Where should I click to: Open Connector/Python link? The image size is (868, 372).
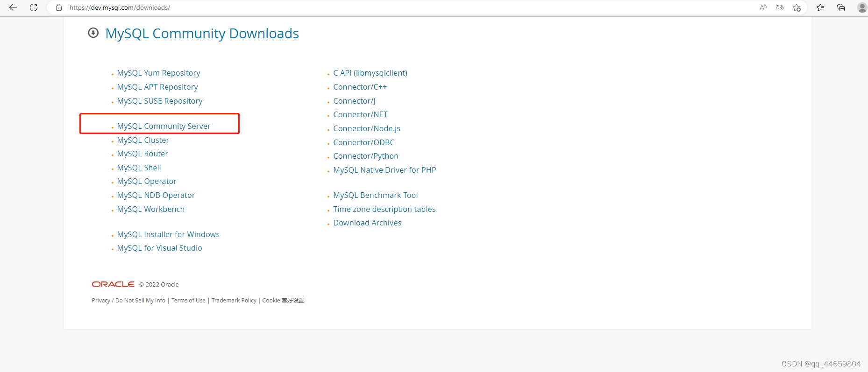pyautogui.click(x=366, y=156)
